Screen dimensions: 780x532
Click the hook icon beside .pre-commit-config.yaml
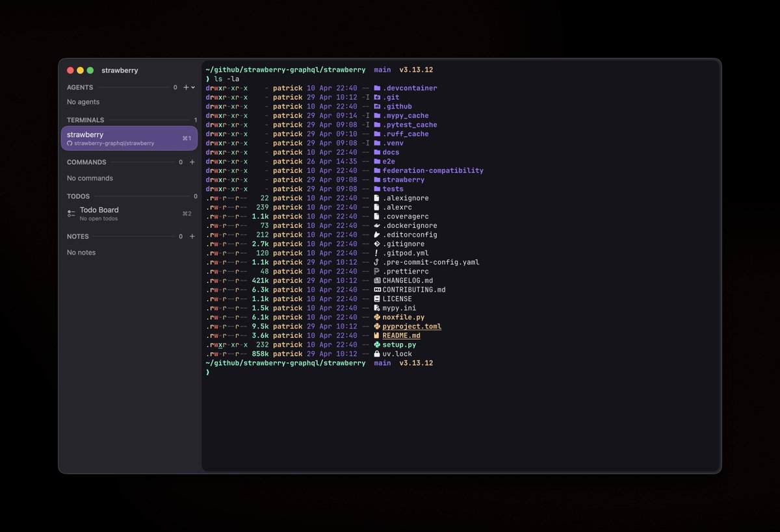(377, 262)
